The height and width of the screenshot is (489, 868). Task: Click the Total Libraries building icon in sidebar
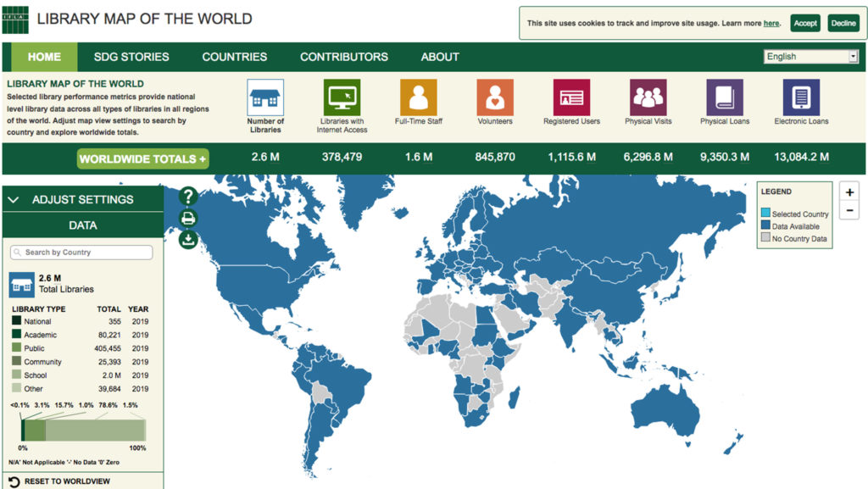point(21,284)
